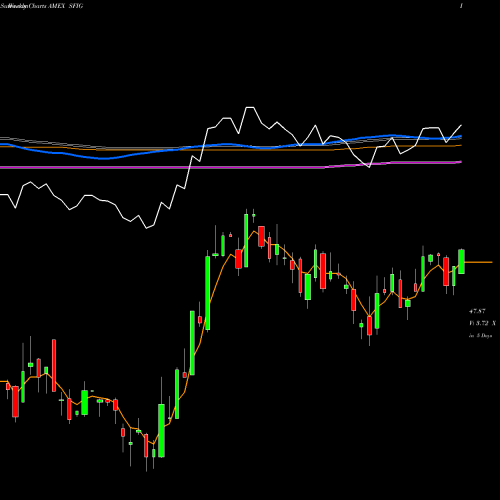Viewport: 500px width, 500px height.
Task: Click the 47.87 price label
Action: (x=477, y=311)
